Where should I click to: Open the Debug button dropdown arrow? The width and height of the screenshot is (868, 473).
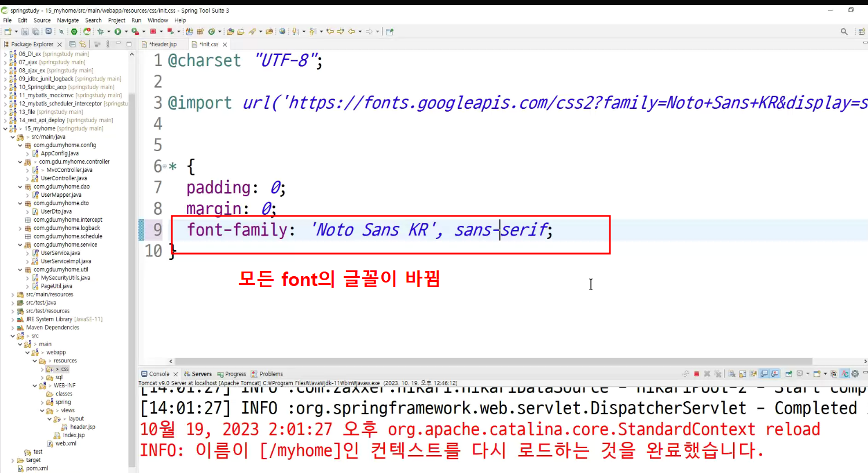[109, 31]
